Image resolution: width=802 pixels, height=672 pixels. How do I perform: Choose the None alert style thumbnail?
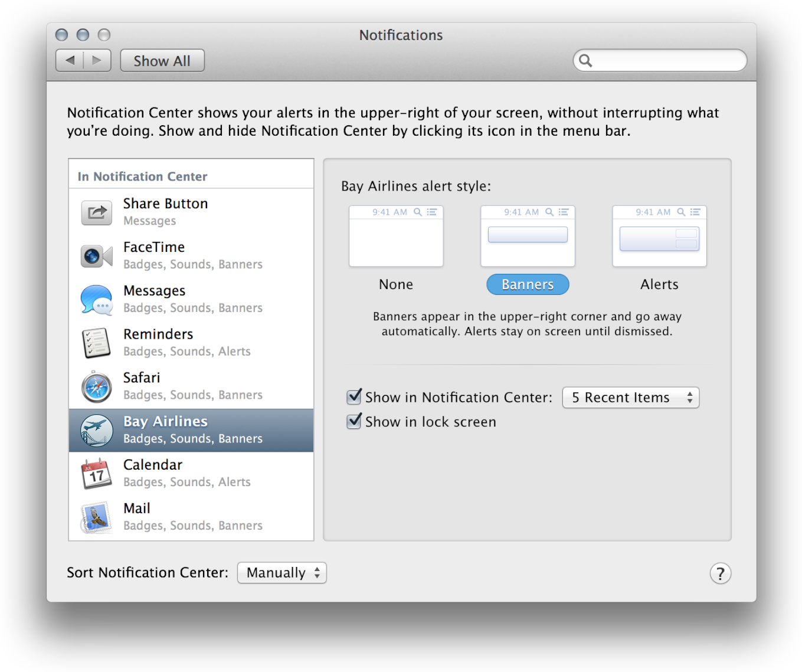coord(396,237)
